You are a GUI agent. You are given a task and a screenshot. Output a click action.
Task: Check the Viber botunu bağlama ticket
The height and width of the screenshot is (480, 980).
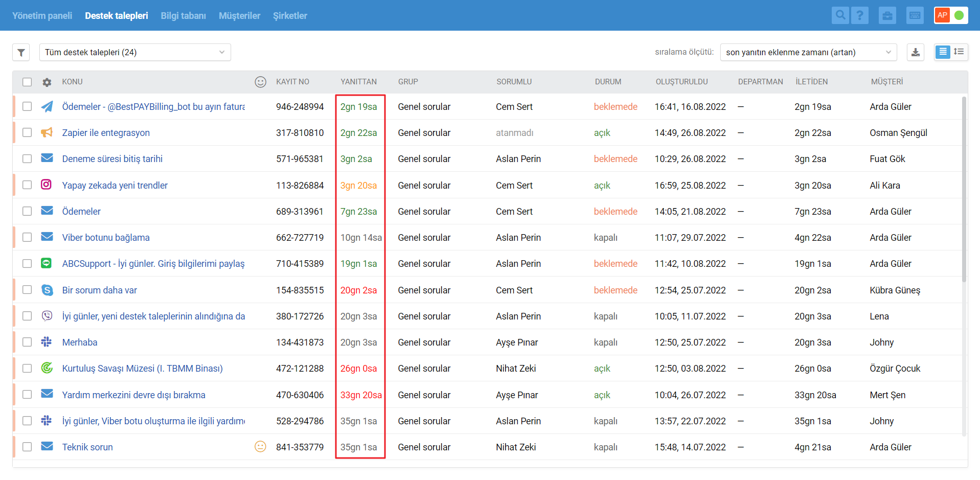click(x=27, y=237)
